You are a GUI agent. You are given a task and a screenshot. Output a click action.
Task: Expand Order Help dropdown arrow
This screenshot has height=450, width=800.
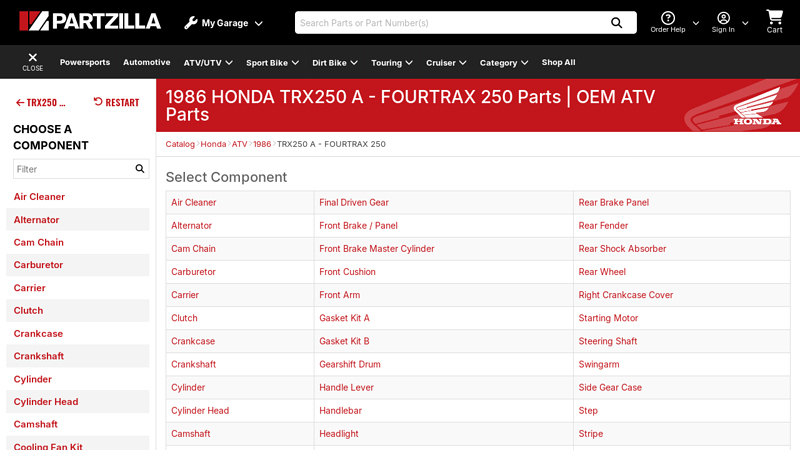coord(695,23)
